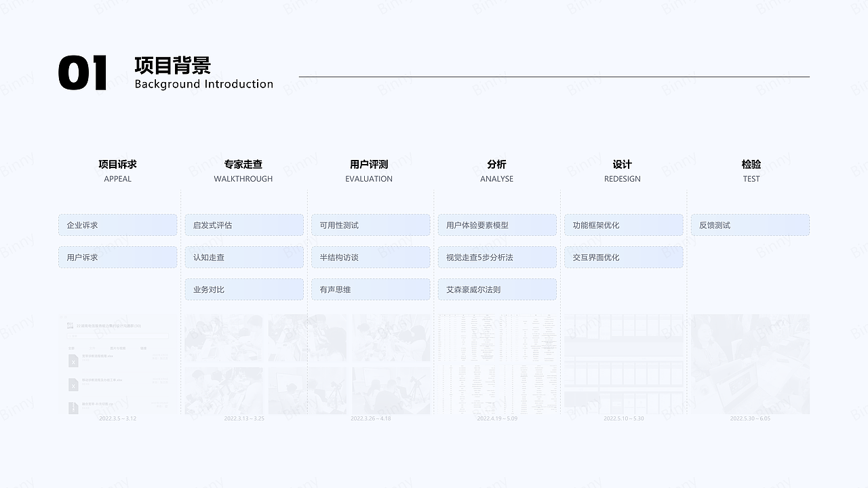Click the 有声思维 card
The width and height of the screenshot is (868, 488).
click(x=370, y=289)
